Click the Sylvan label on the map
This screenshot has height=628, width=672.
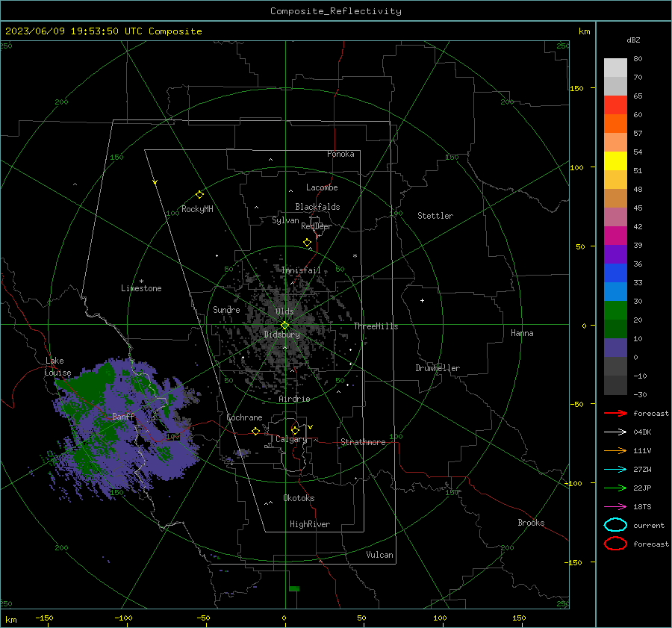[x=285, y=220]
